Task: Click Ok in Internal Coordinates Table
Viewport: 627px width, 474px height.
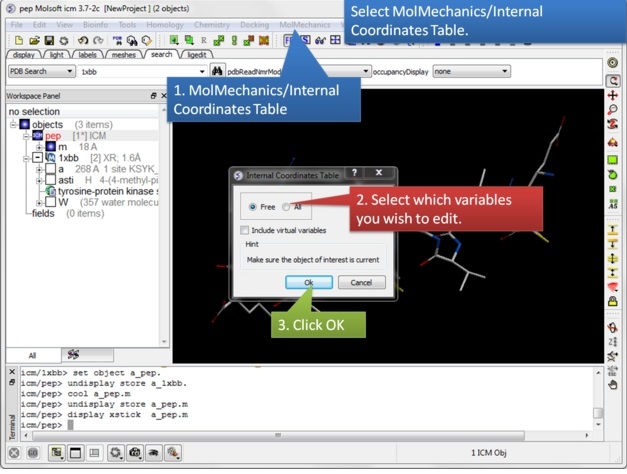Action: click(309, 283)
